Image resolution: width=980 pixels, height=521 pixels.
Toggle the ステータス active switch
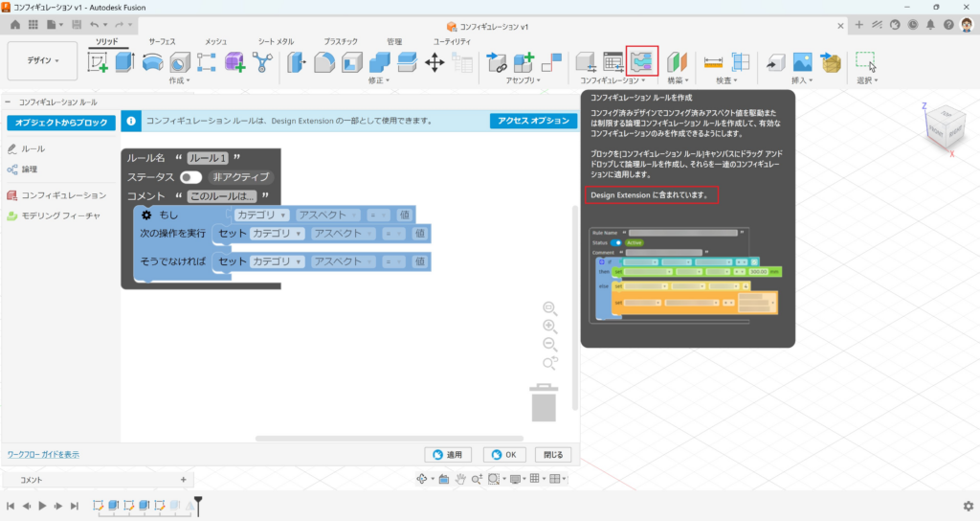[190, 177]
